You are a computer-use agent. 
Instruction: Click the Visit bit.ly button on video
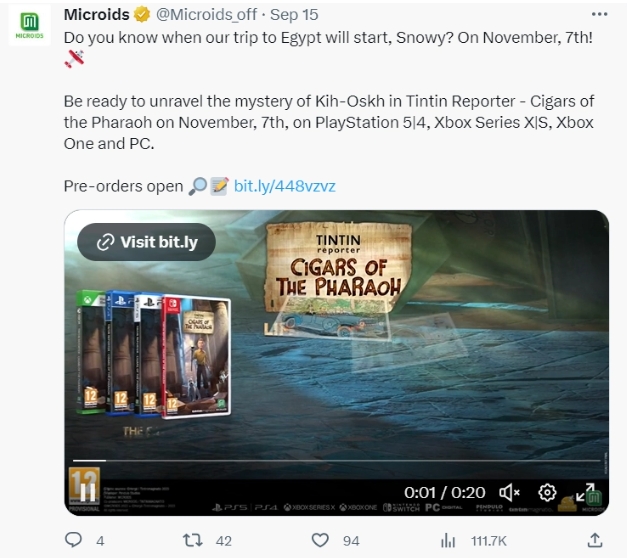click(146, 242)
